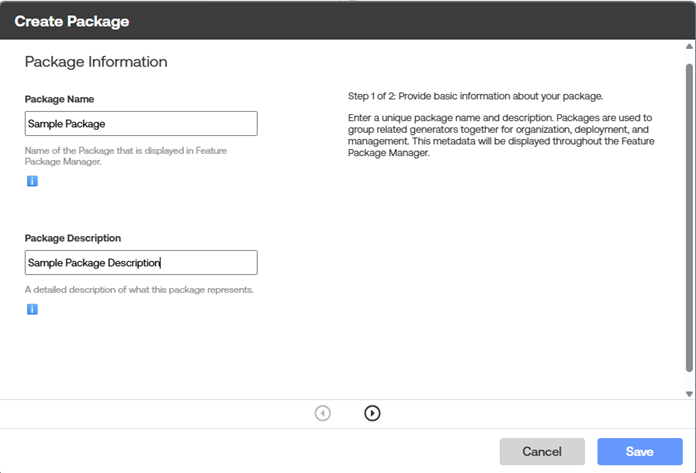Viewport: 696px width, 473px height.
Task: Click the scrollbar up arrow
Action: (689, 46)
